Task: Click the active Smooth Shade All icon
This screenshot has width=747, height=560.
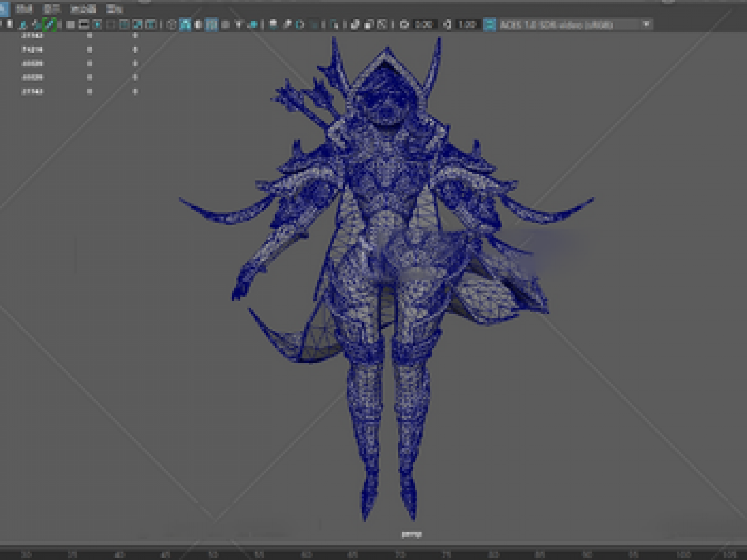Action: (x=185, y=24)
